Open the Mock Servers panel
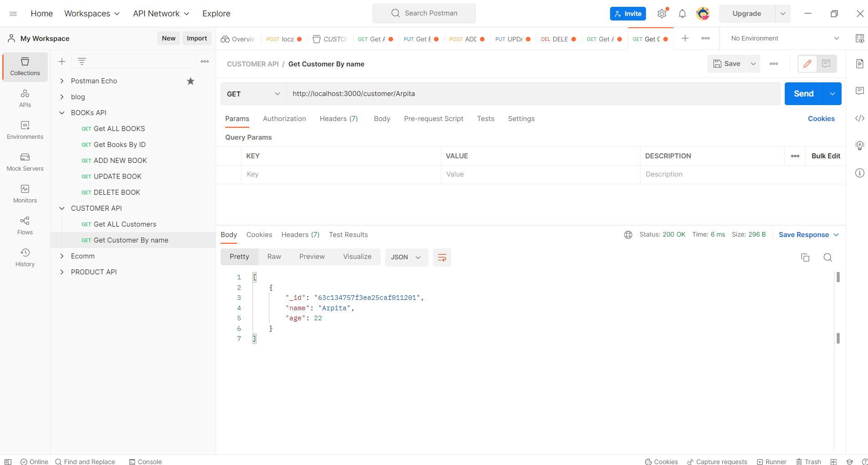 pyautogui.click(x=25, y=162)
